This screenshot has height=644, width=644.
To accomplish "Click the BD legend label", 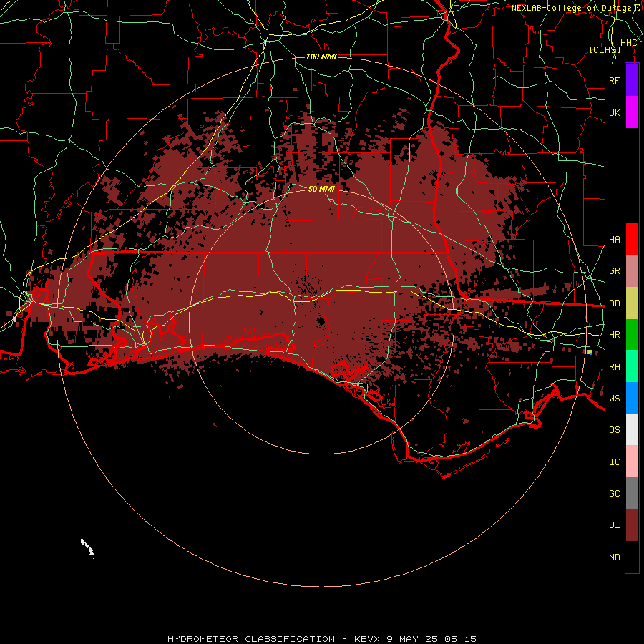I will [x=615, y=303].
